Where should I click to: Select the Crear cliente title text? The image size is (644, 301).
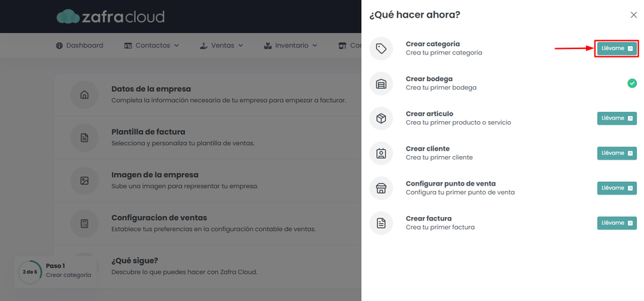click(428, 148)
